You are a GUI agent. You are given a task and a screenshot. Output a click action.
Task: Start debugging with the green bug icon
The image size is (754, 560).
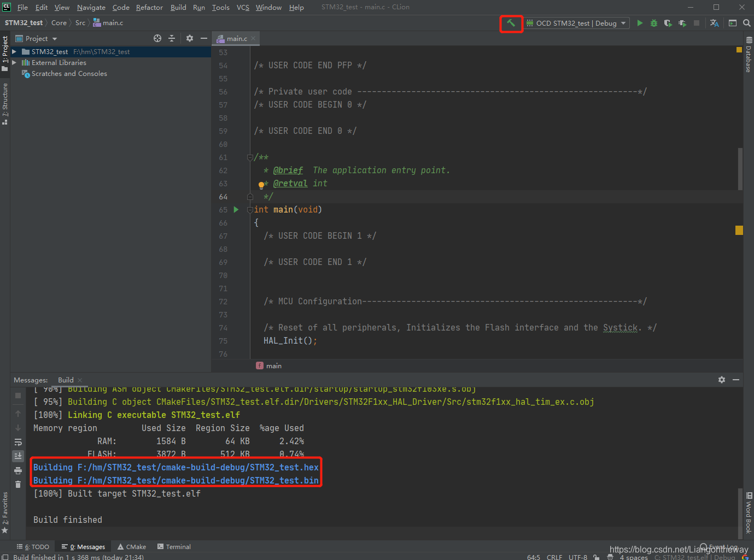(x=653, y=23)
